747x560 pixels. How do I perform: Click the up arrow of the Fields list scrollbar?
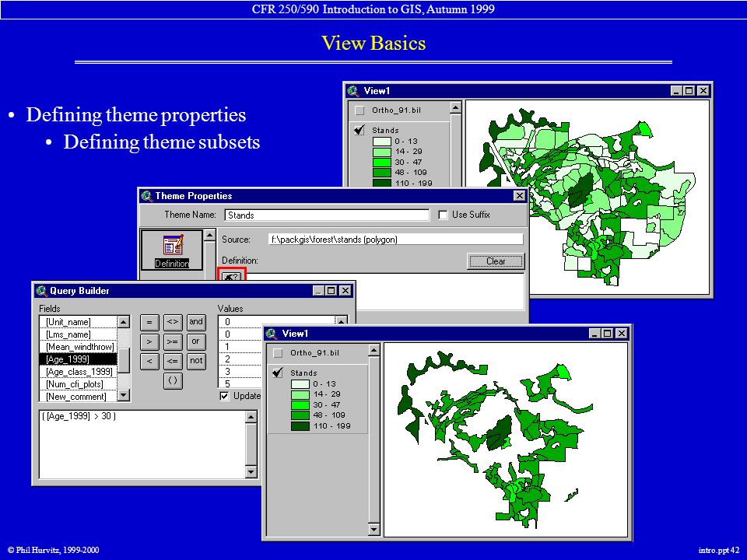pyautogui.click(x=124, y=322)
